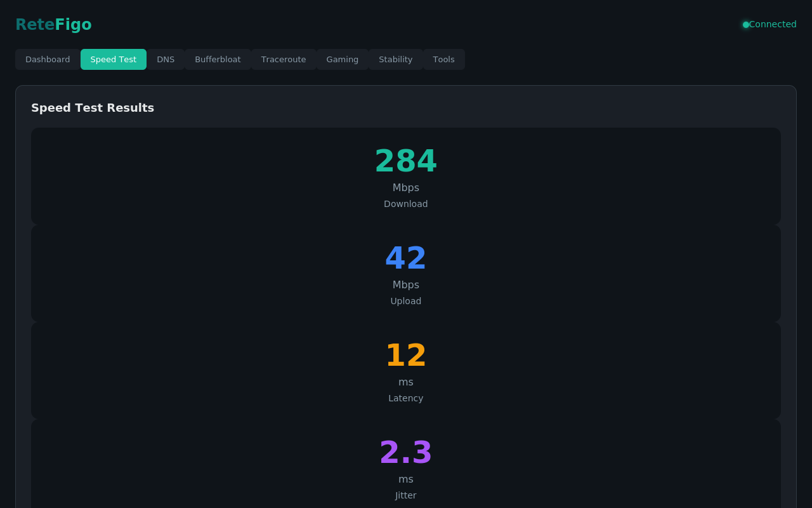The width and height of the screenshot is (812, 508).
Task: Go to the Traceroute tab
Action: tap(284, 59)
